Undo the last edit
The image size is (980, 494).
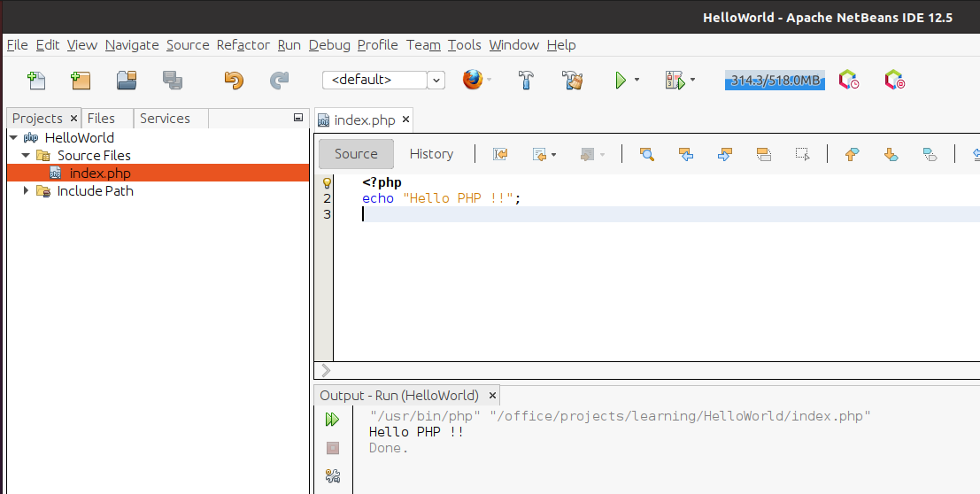pos(234,80)
